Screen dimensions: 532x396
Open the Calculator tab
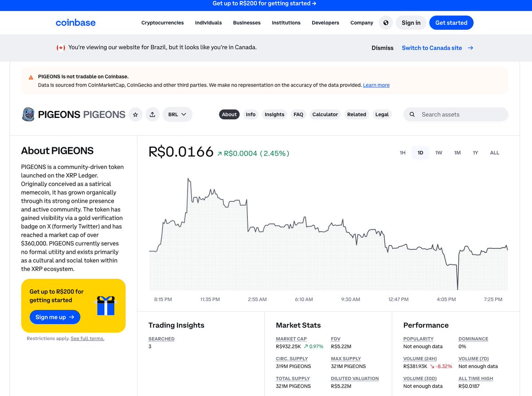click(x=325, y=114)
